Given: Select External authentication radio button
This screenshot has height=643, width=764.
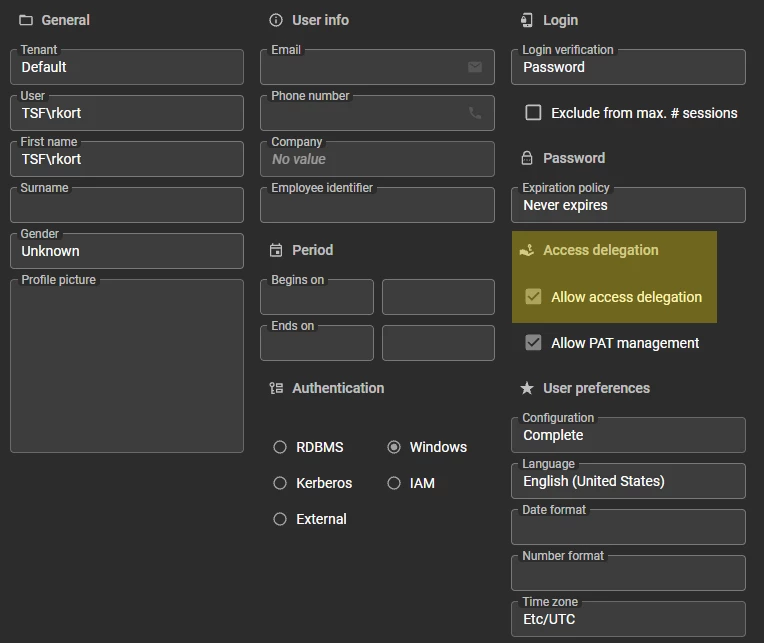Looking at the screenshot, I should point(280,519).
